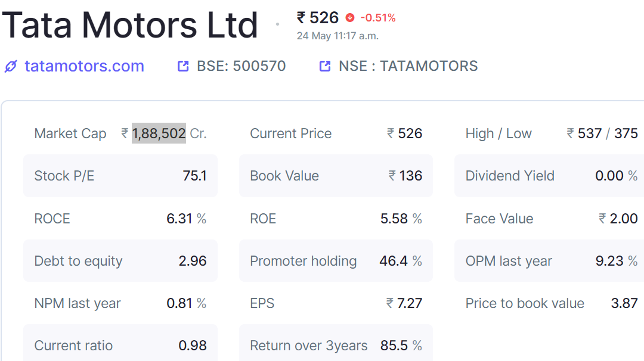Select the Return over 3years row

tap(336, 344)
